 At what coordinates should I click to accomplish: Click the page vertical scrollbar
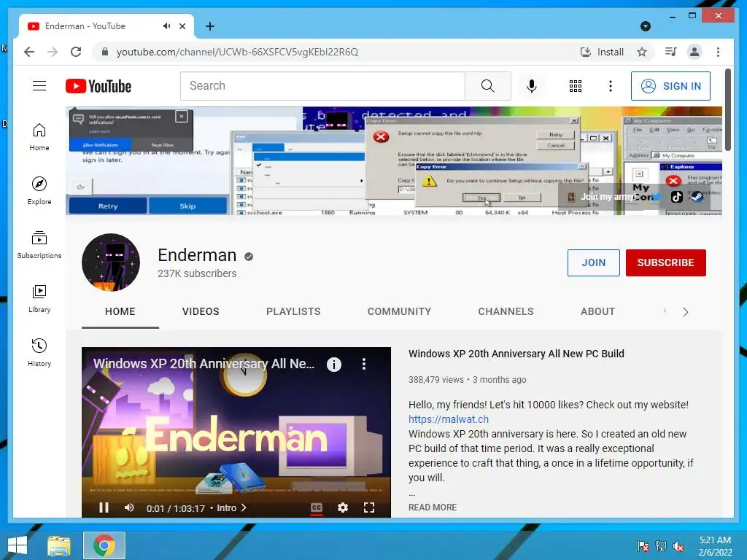pos(728,110)
